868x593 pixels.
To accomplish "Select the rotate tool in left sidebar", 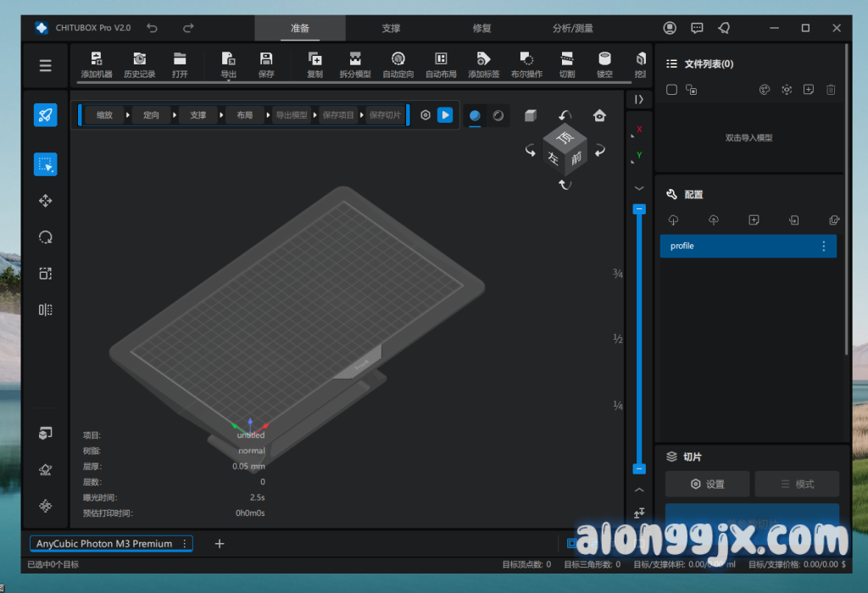I will 46,237.
